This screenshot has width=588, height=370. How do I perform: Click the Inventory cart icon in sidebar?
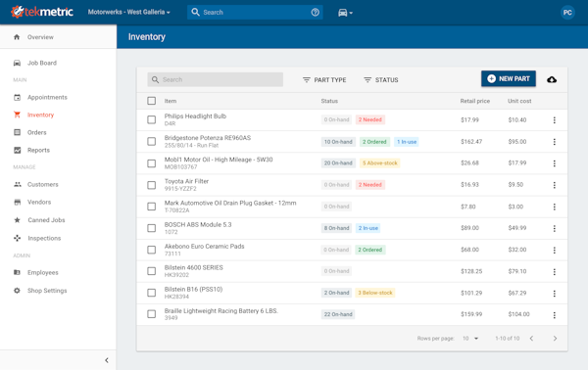coord(17,115)
